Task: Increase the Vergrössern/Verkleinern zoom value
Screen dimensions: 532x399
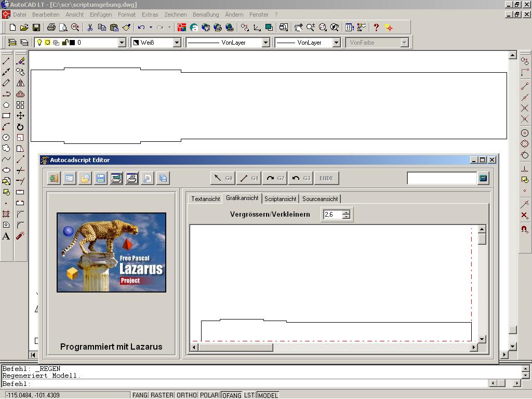Action: [x=347, y=212]
